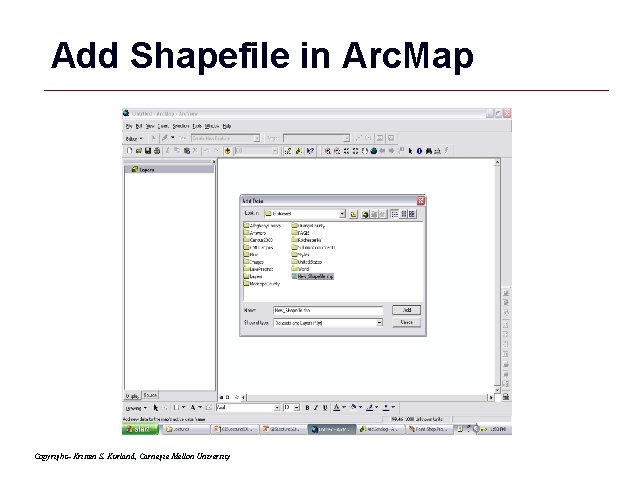Click the Select Elements arrow tool

pos(410,151)
